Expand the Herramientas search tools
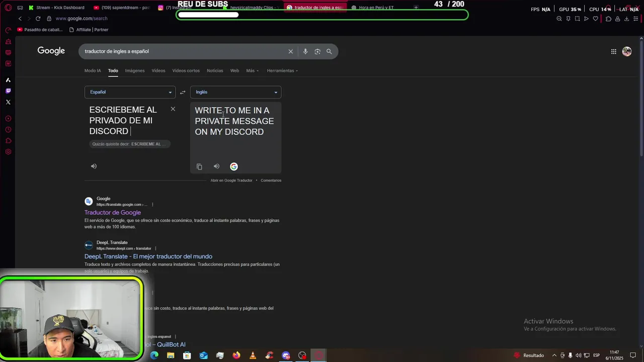The width and height of the screenshot is (644, 362). pyautogui.click(x=282, y=70)
